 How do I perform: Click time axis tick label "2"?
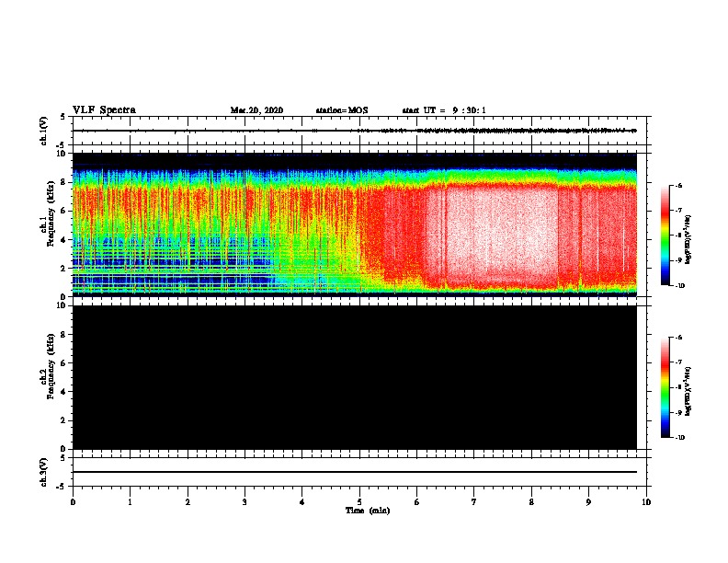click(x=188, y=502)
